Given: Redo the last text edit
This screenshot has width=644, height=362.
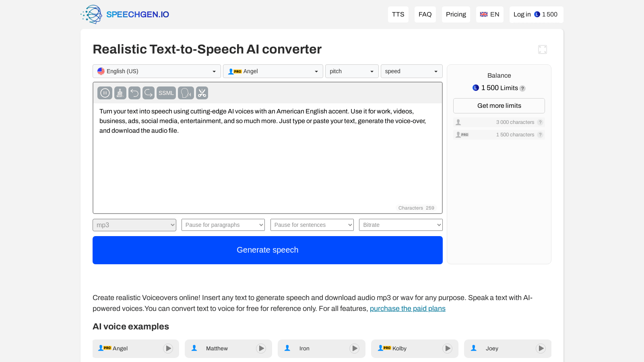Looking at the screenshot, I should click(x=149, y=93).
